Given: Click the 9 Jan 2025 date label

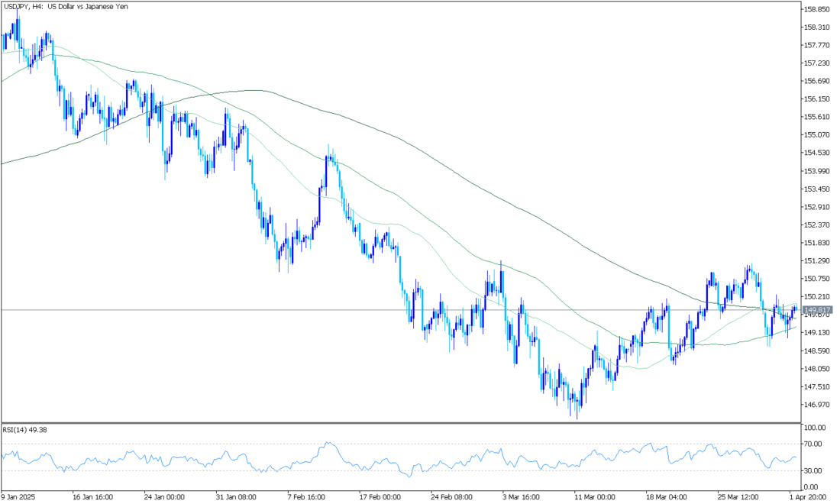Looking at the screenshot, I should coord(20,495).
